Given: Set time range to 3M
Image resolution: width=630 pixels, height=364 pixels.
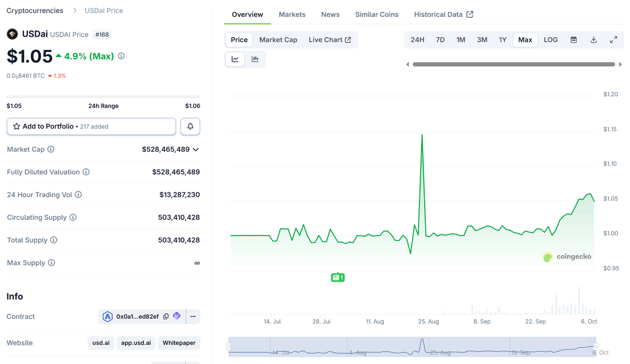Looking at the screenshot, I should click(482, 40).
